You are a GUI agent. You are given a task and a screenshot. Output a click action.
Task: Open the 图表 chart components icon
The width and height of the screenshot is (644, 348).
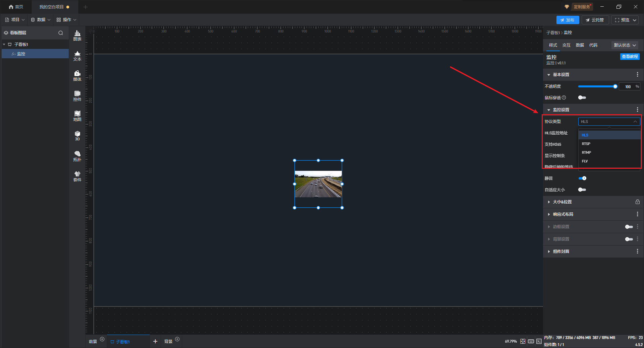77,36
